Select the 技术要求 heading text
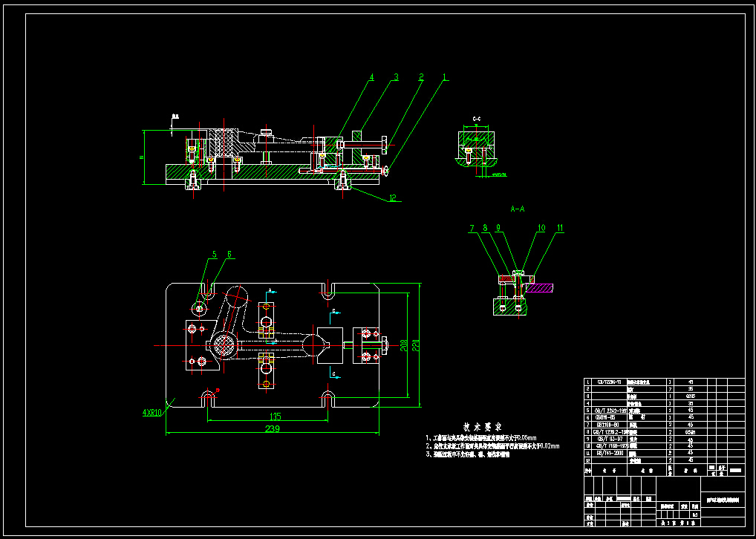This screenshot has width=756, height=539. pyautogui.click(x=483, y=427)
